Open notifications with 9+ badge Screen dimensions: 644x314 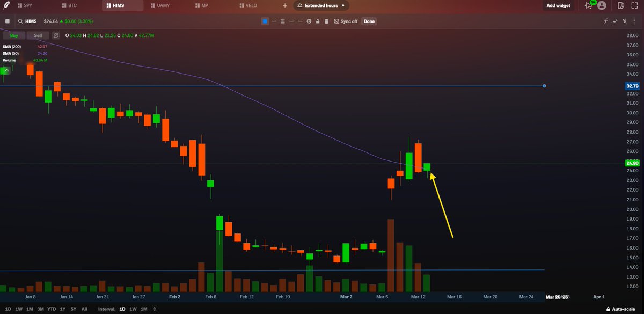point(591,5)
